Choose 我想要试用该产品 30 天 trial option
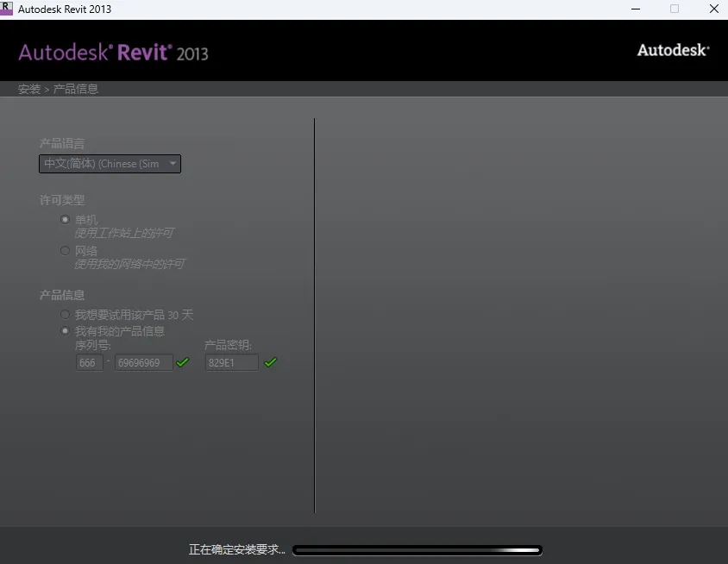 (65, 315)
